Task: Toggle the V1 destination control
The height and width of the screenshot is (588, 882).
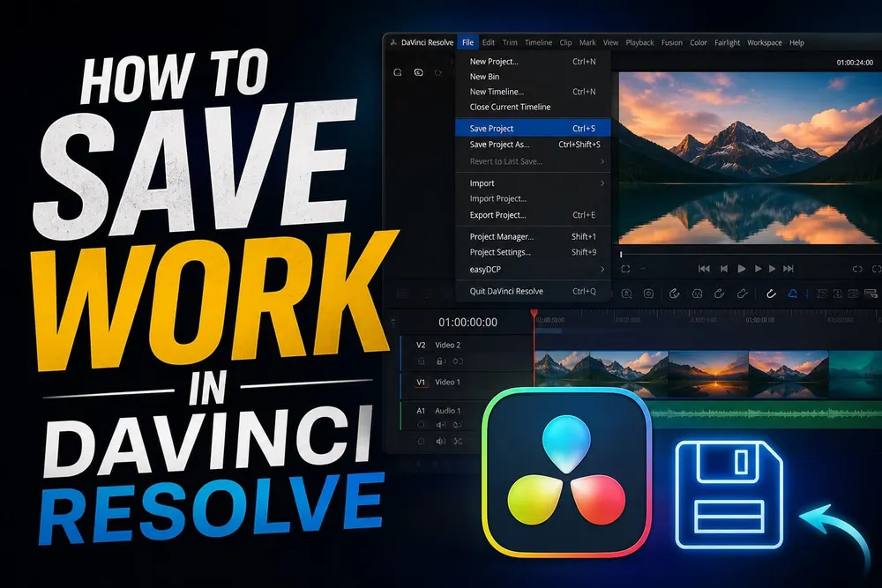Action: 421,382
